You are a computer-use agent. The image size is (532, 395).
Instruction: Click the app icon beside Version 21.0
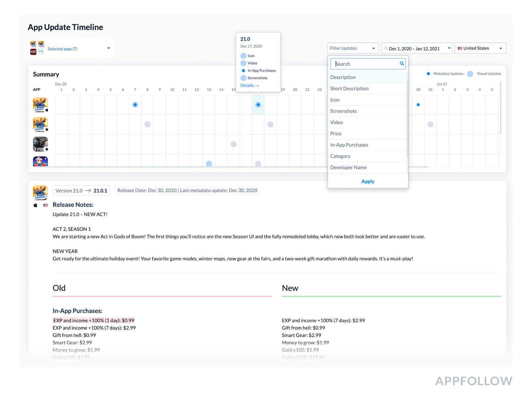(40, 192)
